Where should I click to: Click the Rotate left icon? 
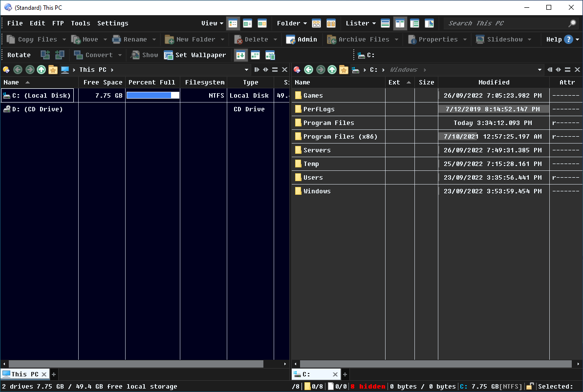[x=45, y=55]
